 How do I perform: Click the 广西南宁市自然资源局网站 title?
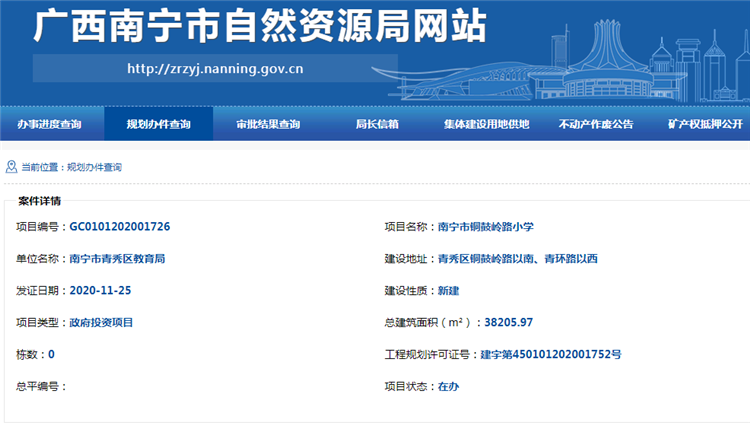coord(260,26)
